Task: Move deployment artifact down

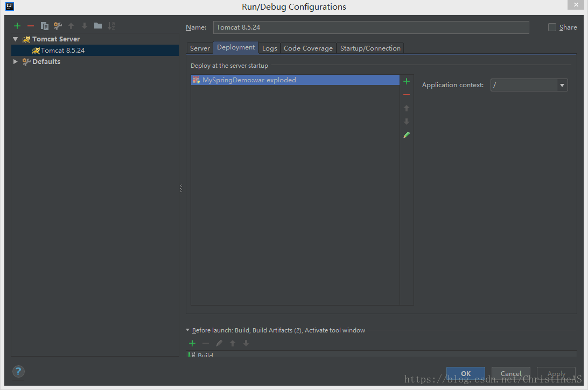Action: 407,122
